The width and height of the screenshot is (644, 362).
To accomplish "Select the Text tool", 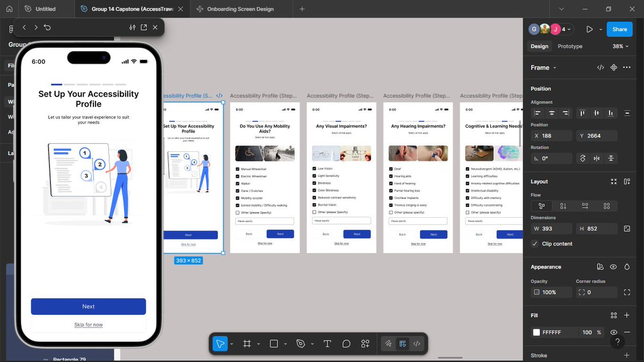I will [x=327, y=344].
